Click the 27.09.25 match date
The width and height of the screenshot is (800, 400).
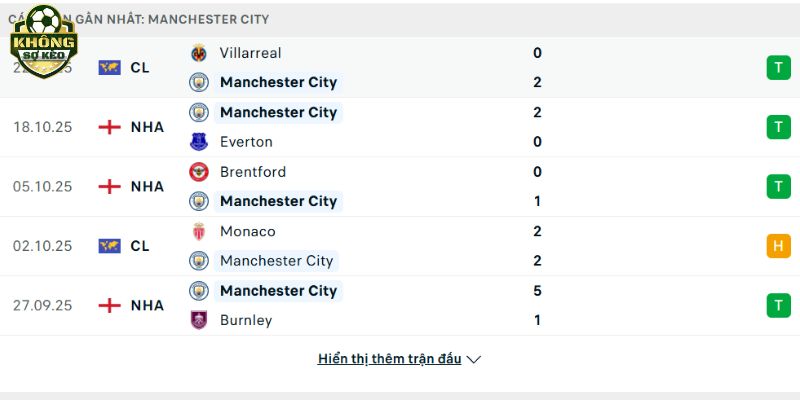tap(42, 305)
